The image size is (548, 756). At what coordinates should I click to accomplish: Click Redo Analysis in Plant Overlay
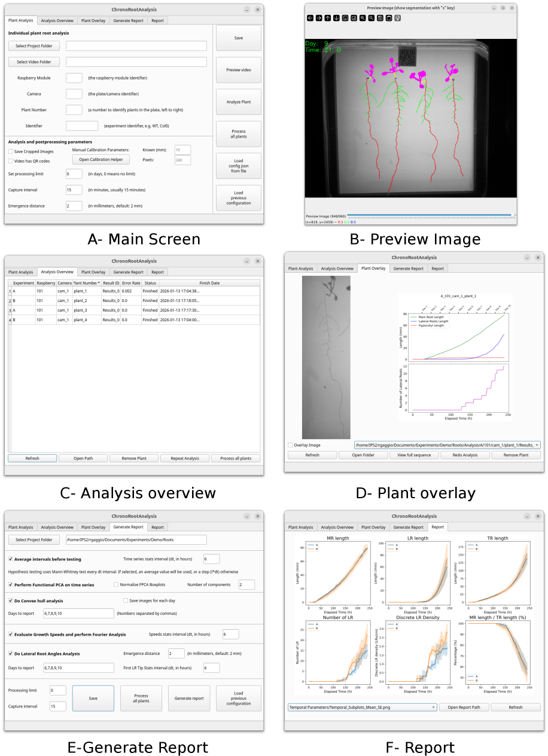coord(465,455)
